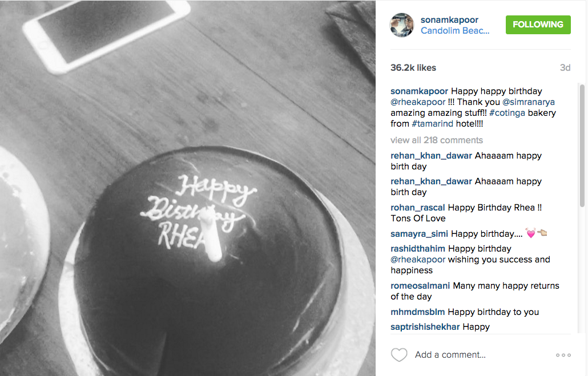Click the comments scrollbar
The height and width of the screenshot is (376, 588).
click(x=582, y=146)
